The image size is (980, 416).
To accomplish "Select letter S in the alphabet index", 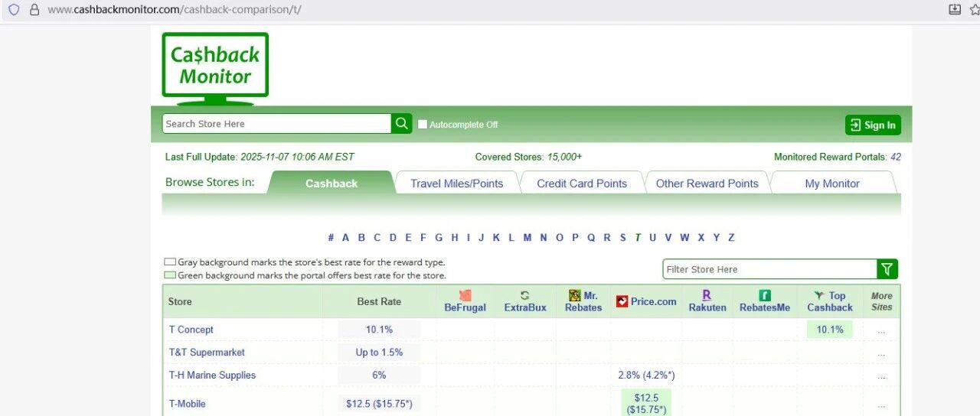I will 623,238.
